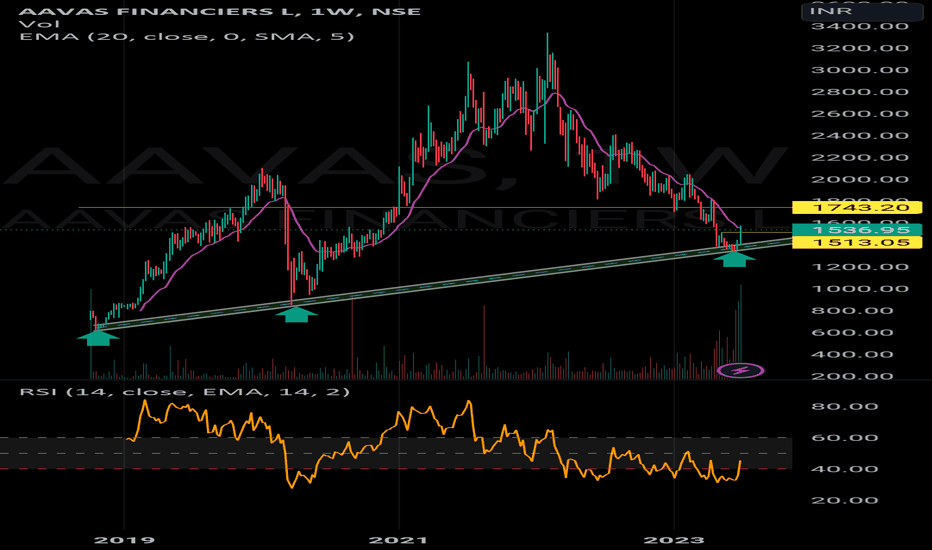Screen dimensions: 932x550
Task: Click the purple lightning bolt event icon
Action: [741, 371]
